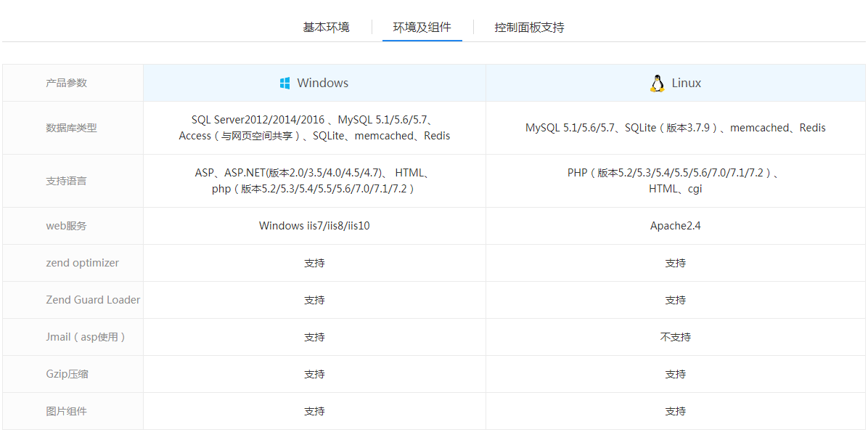Click the Windows column header text
The image size is (868, 435).
[x=322, y=83]
